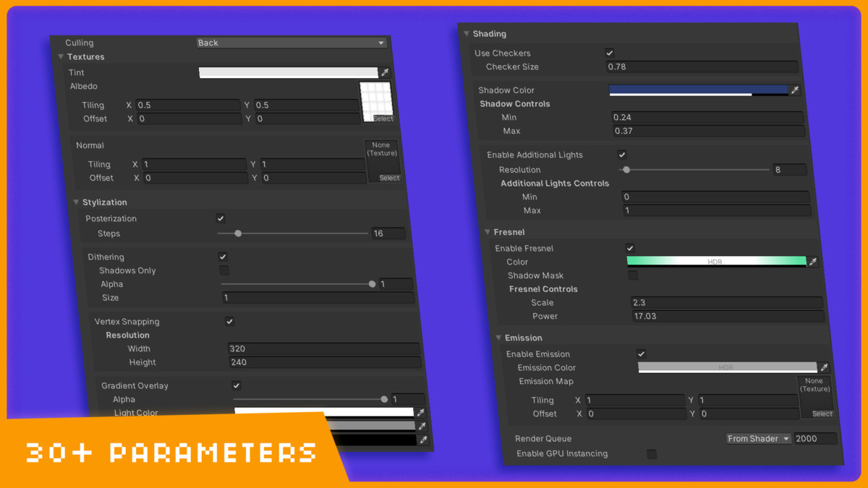Open the blue Shadow Color swatch
Screen dimensions: 868x488
click(x=699, y=90)
